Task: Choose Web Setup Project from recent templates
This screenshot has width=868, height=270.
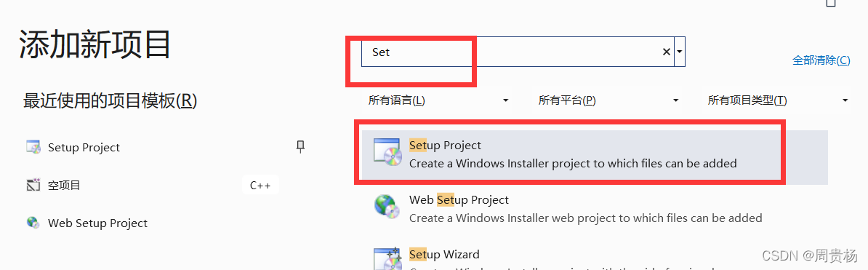Action: point(97,223)
